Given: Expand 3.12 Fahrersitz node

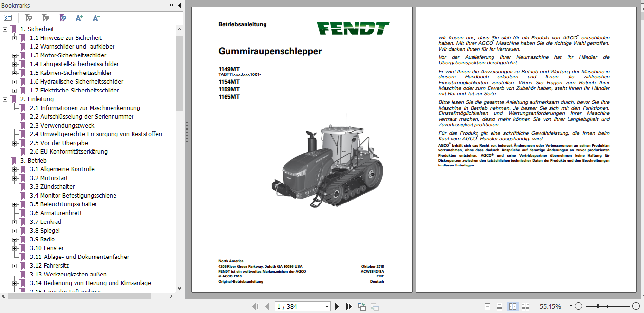Looking at the screenshot, I should [15, 265].
